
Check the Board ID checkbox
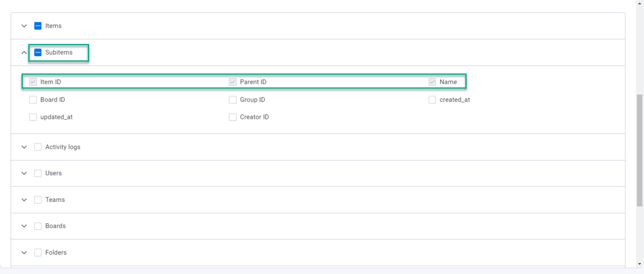(x=33, y=100)
